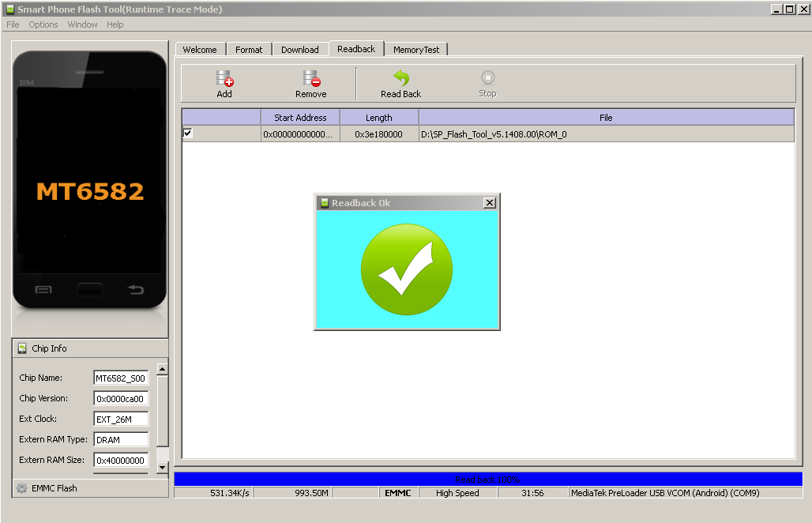Click the application icon in title bar
Image resolution: width=812 pixels, height=523 pixels.
click(x=9, y=9)
